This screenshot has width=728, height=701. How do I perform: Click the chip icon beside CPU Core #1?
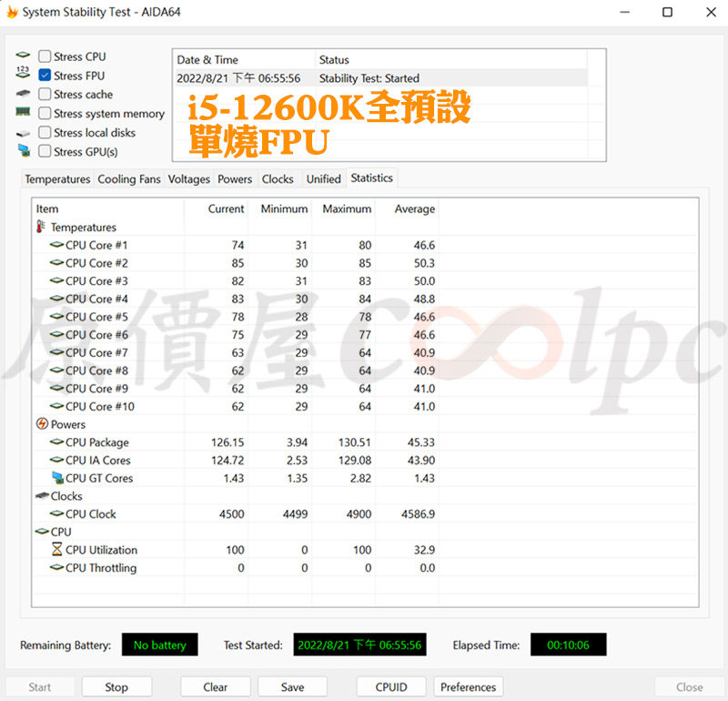(x=56, y=244)
